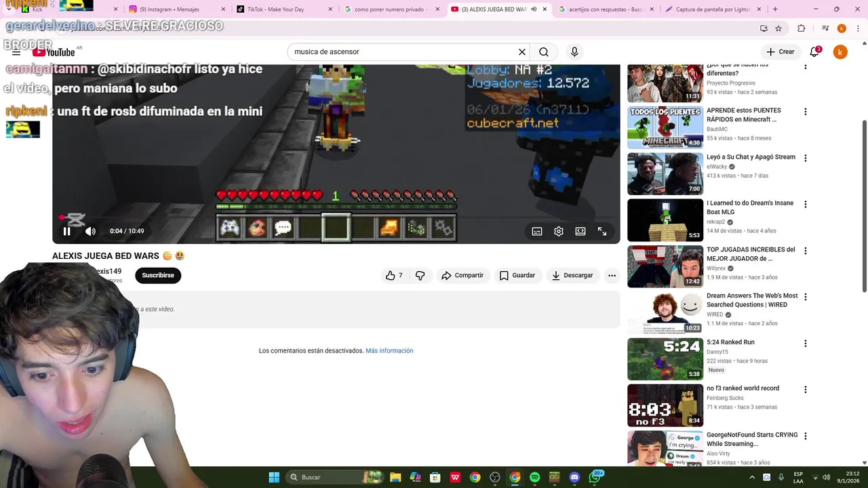Open the Más información link
868x488 pixels.
pyautogui.click(x=389, y=350)
